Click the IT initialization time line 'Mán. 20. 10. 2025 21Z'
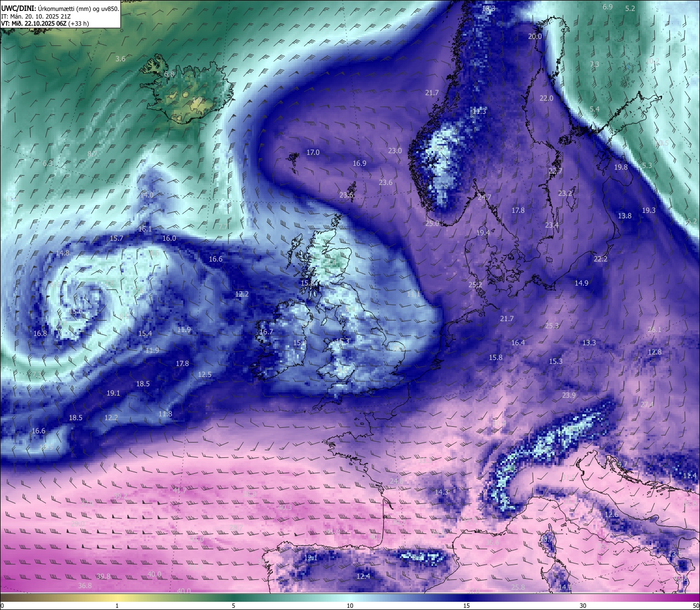 (40, 16)
